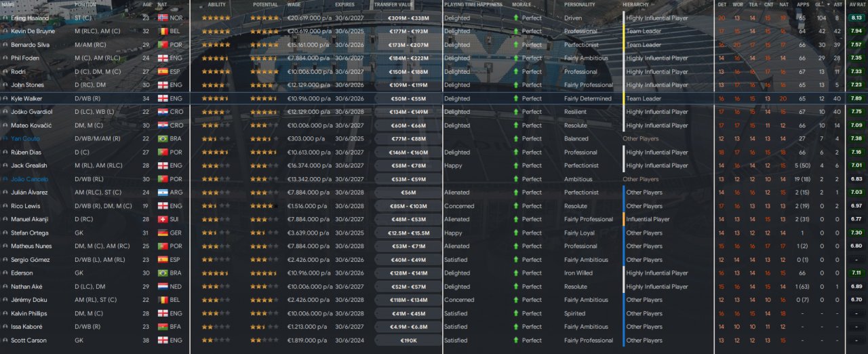868x354 pixels.
Task: Sort by the Hierarchy column header
Action: click(635, 4)
